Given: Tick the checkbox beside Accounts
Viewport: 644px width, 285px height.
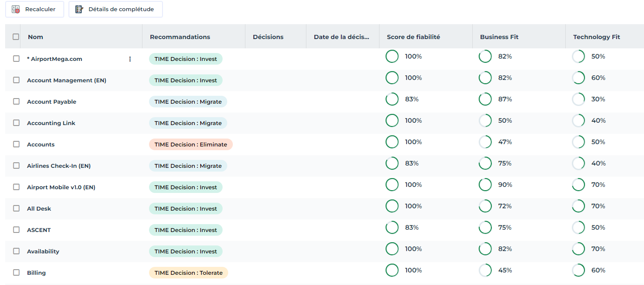Looking at the screenshot, I should pyautogui.click(x=16, y=145).
